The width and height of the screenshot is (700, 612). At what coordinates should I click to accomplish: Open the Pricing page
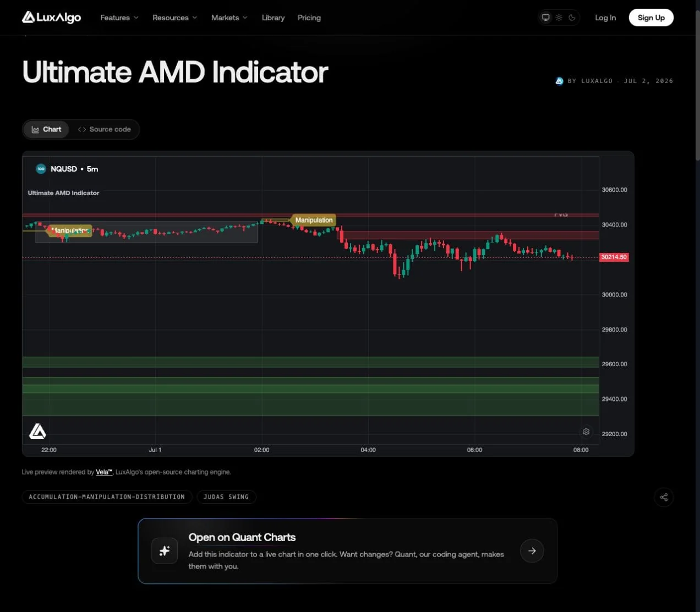(x=309, y=18)
